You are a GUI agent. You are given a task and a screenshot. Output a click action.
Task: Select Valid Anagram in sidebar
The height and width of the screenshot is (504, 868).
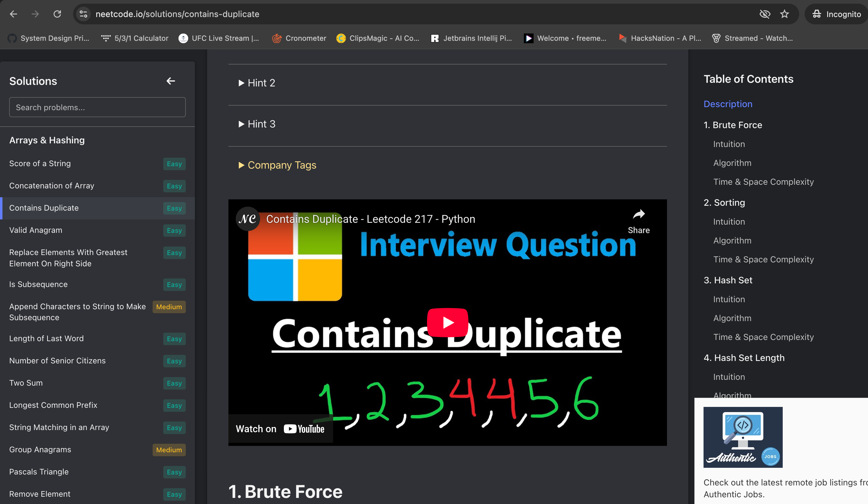point(36,230)
